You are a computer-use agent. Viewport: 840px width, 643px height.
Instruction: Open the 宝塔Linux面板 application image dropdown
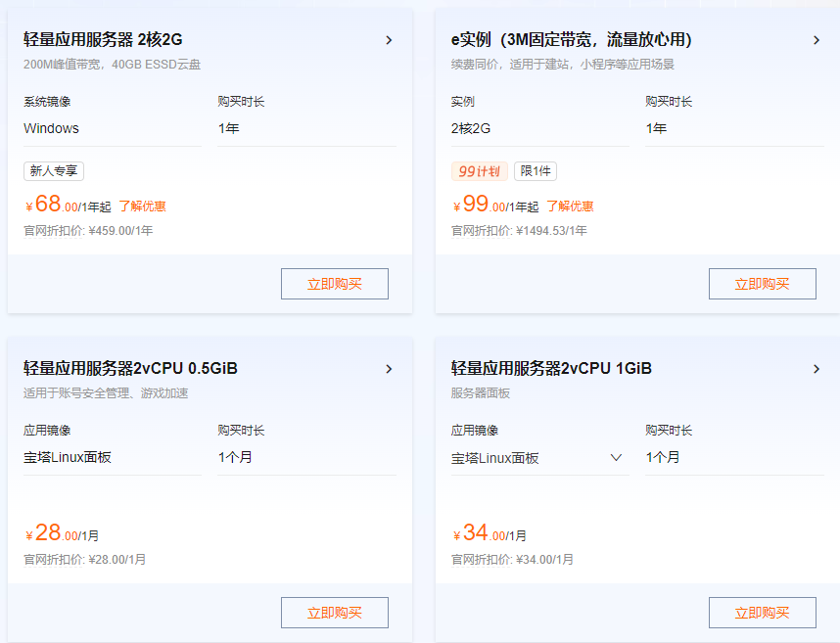pos(616,457)
